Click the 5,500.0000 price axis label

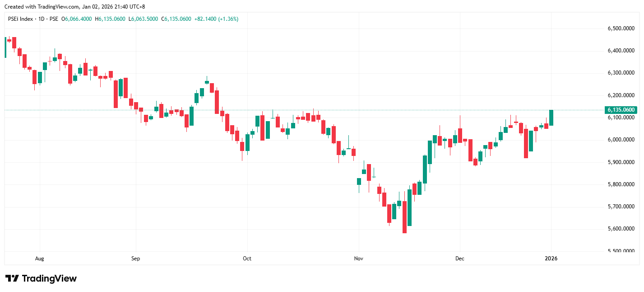621,251
